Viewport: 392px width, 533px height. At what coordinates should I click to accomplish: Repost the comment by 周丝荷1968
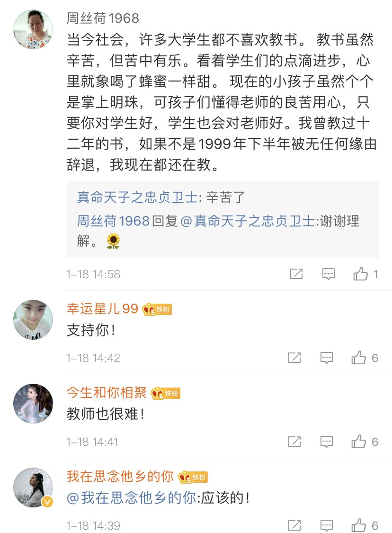click(296, 274)
